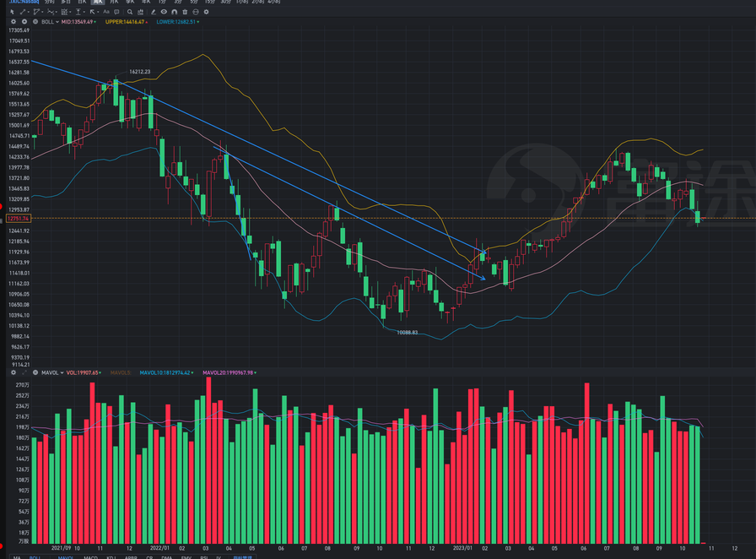Expand the MAVOL volume panel
756x559 pixels.
24,372
